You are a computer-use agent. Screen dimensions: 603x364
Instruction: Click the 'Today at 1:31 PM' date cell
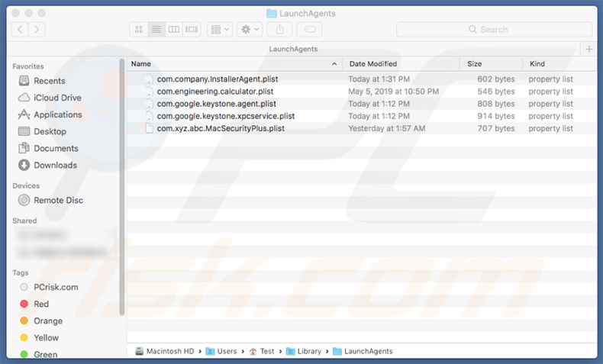(379, 79)
